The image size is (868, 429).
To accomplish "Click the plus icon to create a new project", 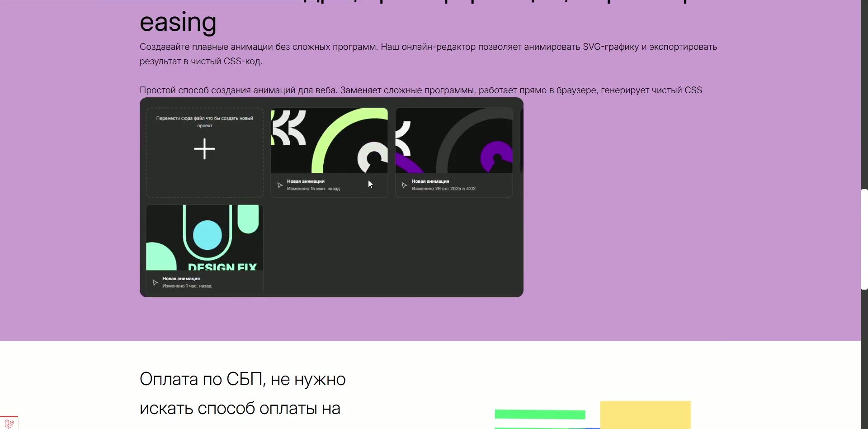I will pos(204,149).
